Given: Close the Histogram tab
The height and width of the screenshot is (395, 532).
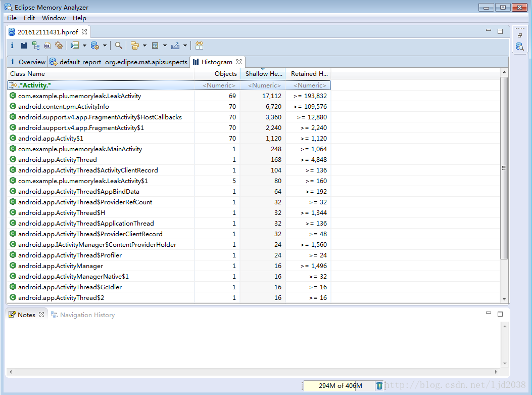Looking at the screenshot, I should (239, 62).
